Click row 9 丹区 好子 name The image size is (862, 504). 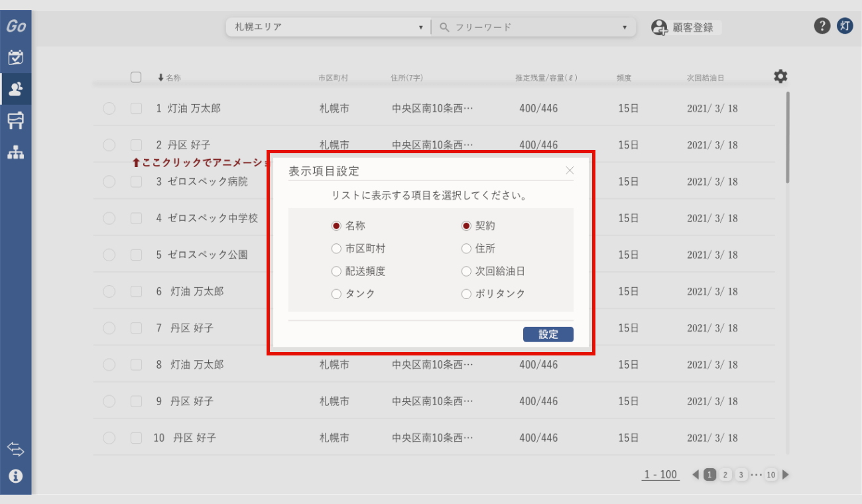click(193, 401)
